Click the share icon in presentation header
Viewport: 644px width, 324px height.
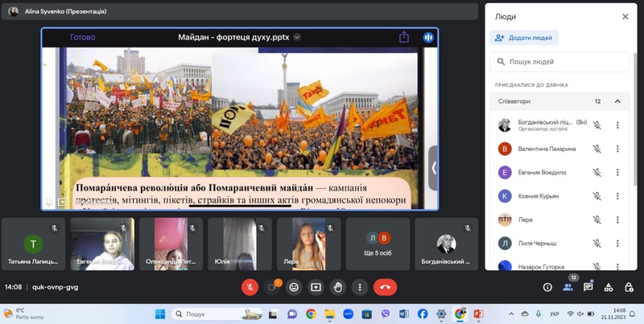[404, 37]
